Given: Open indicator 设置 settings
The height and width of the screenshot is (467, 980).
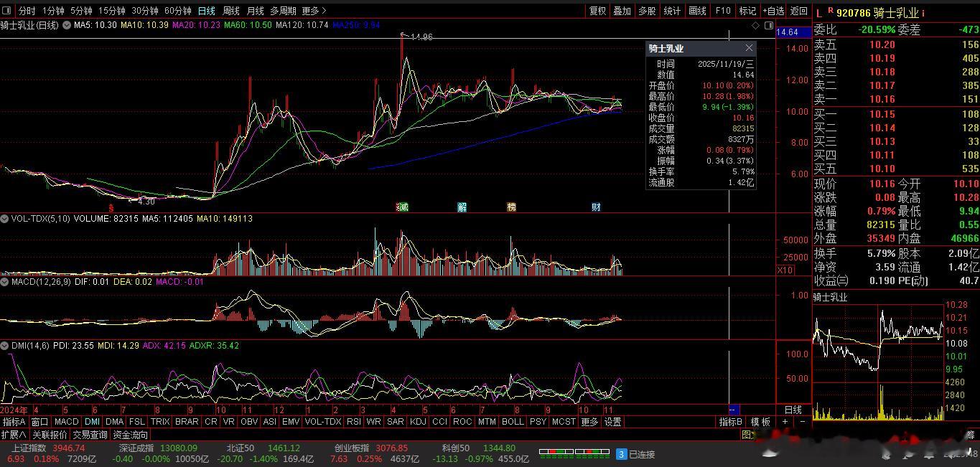Looking at the screenshot, I should [x=612, y=422].
